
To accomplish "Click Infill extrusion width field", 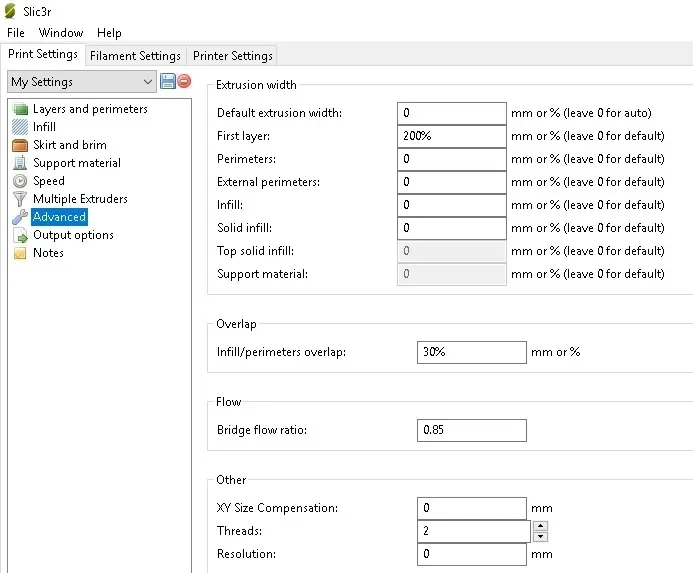I will (452, 205).
